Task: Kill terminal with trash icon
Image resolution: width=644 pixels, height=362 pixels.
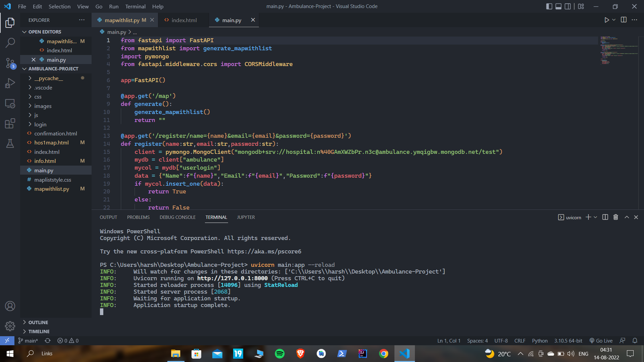Action: click(615, 217)
